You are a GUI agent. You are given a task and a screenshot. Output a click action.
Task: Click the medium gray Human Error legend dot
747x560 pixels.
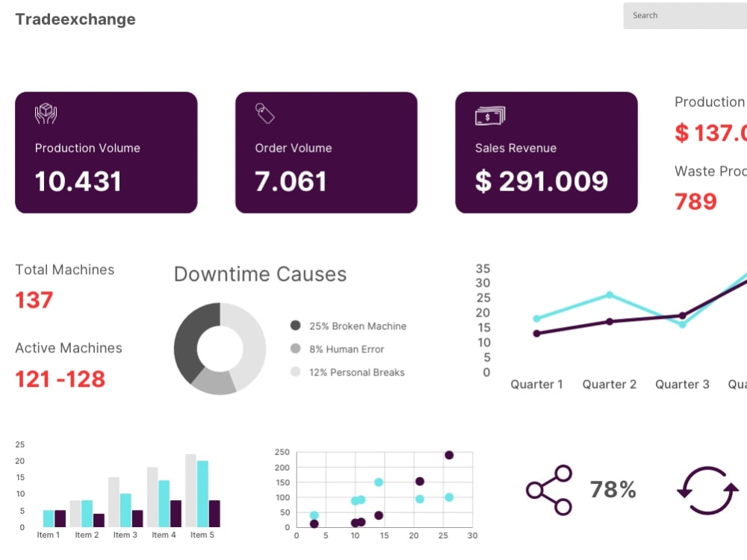(x=295, y=349)
